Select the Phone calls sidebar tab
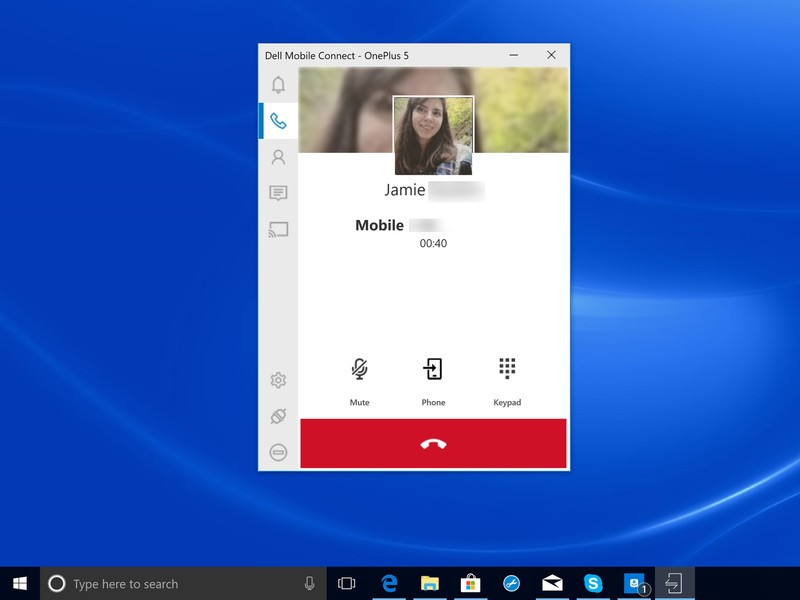 click(x=278, y=121)
